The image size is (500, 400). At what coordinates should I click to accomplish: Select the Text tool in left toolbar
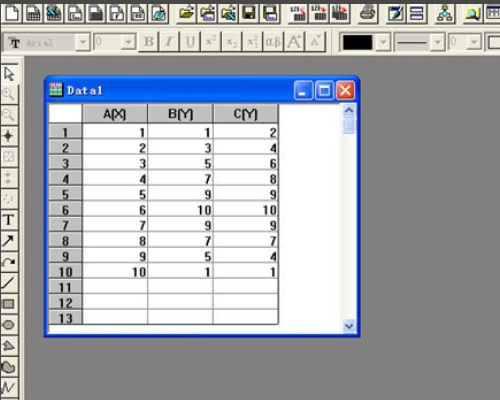coord(9,220)
